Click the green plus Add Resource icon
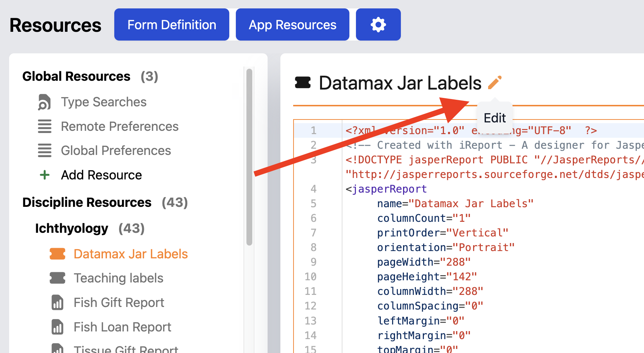644x353 pixels. click(45, 175)
